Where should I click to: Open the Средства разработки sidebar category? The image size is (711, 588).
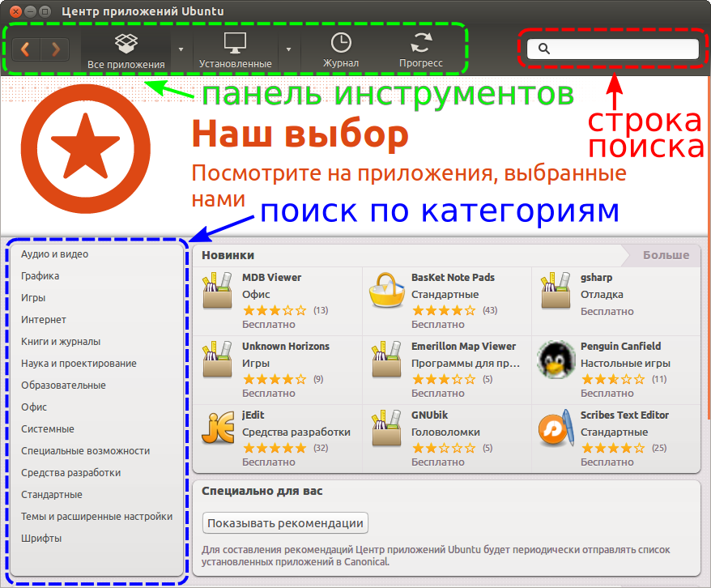pos(70,473)
